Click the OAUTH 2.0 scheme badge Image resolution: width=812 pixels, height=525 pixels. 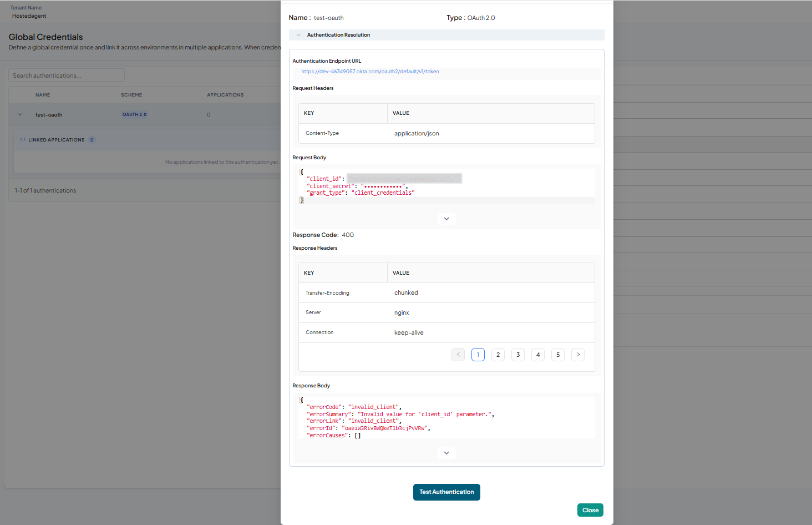tap(135, 115)
